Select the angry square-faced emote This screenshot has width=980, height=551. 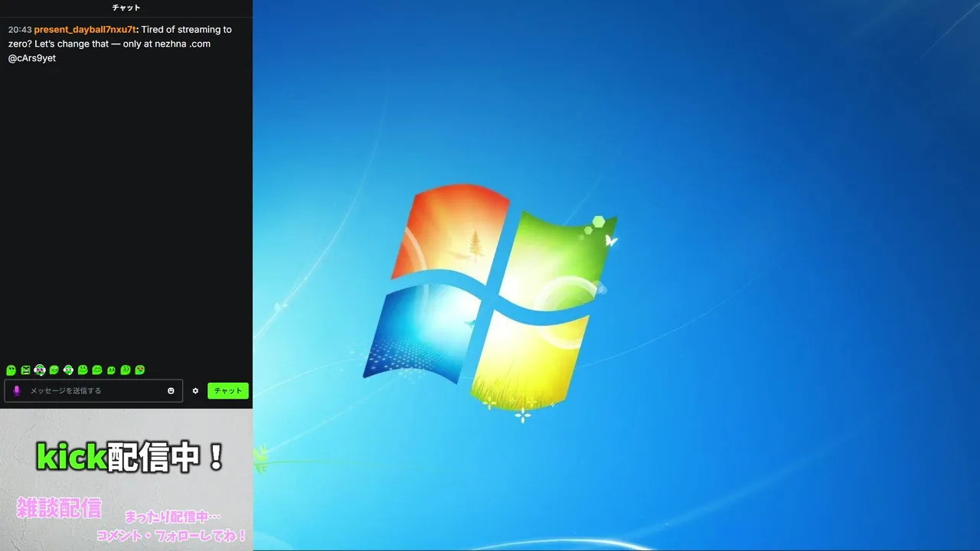25,370
